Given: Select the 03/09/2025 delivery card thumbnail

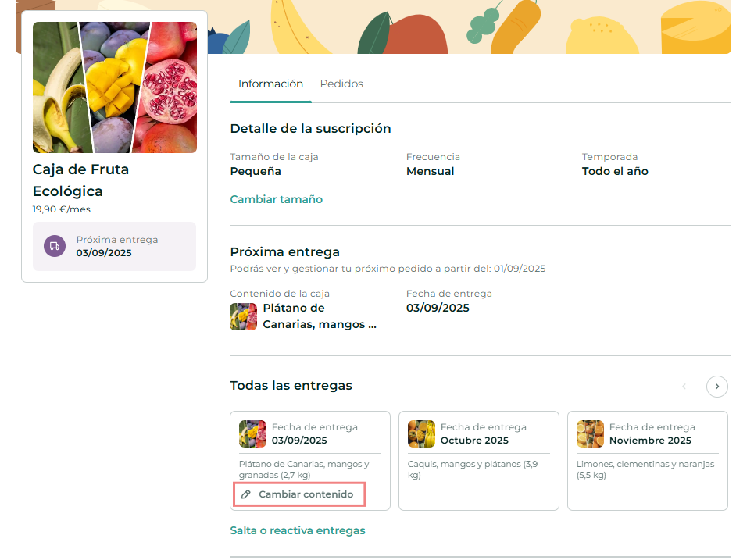Looking at the screenshot, I should (x=252, y=433).
